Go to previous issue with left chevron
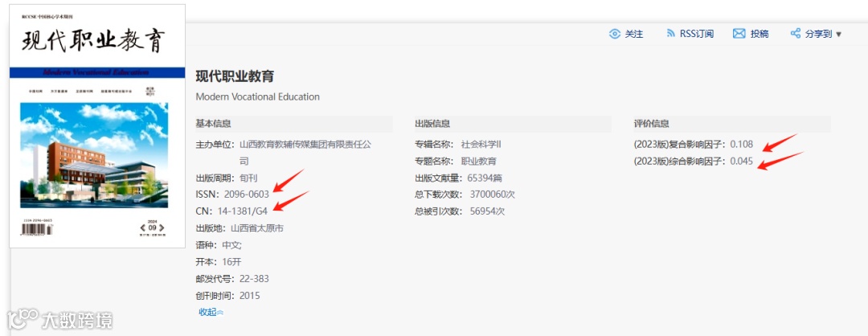868x336 pixels. tap(143, 228)
